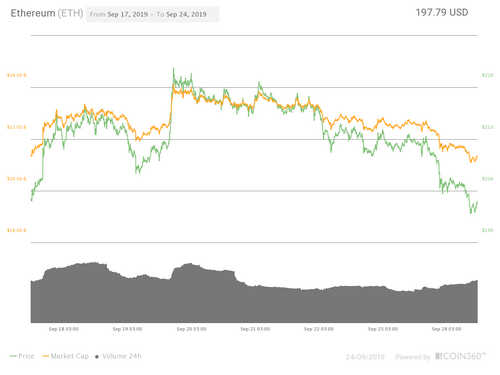The width and height of the screenshot is (500, 375).
Task: Click the Sep 21 x-axis label
Action: click(255, 329)
